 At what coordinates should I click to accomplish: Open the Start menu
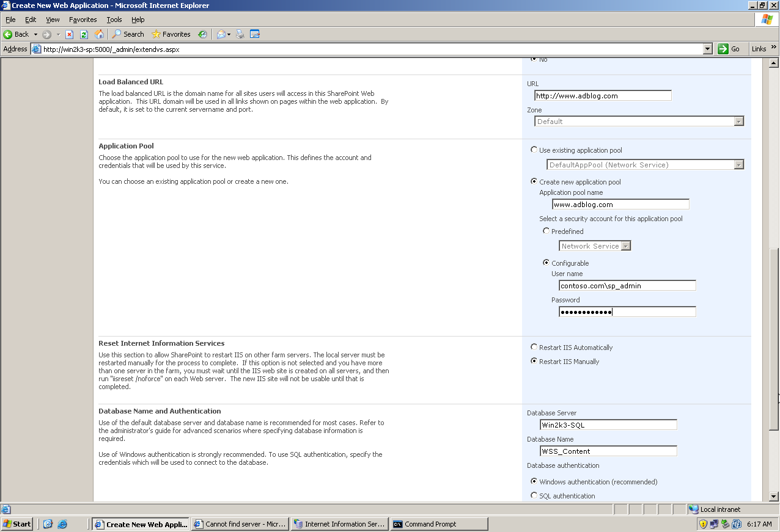tap(17, 523)
